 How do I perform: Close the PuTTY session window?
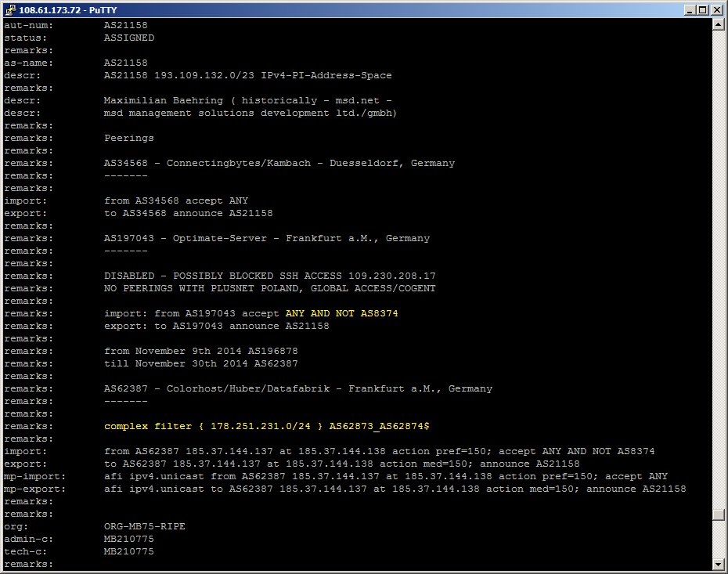click(x=715, y=9)
